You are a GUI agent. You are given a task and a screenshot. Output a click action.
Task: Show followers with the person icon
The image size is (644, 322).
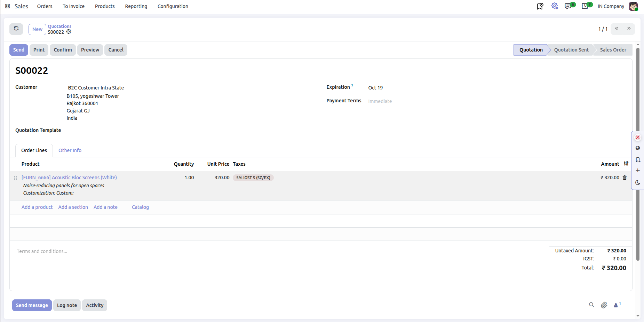[617, 305]
